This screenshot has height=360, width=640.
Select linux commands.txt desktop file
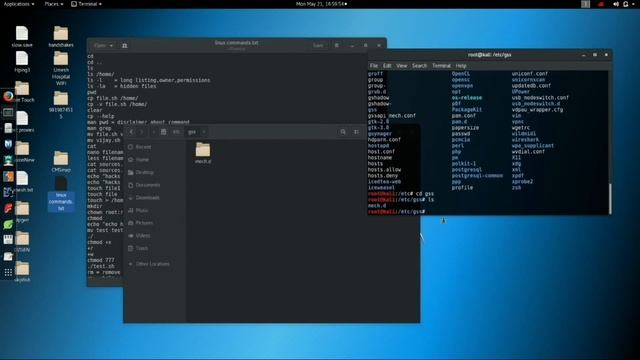pos(61,194)
